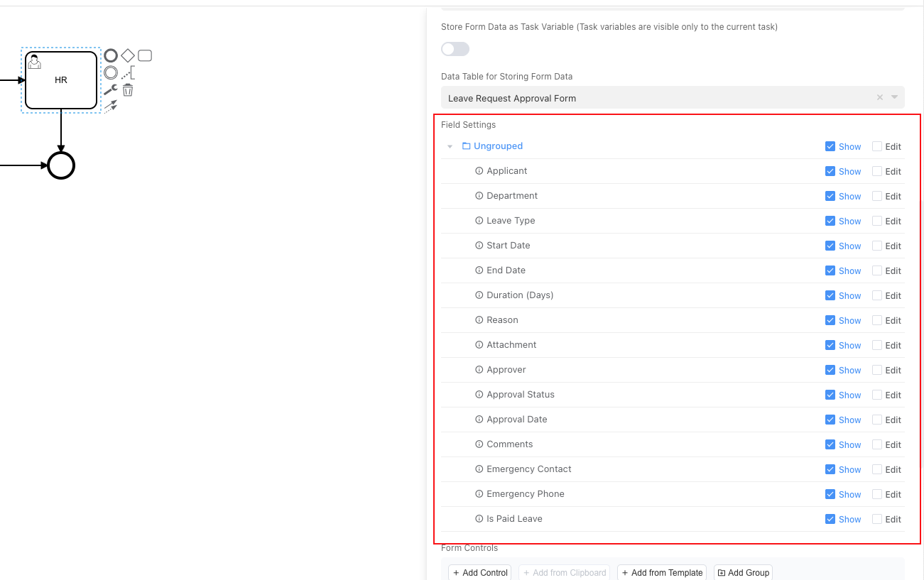Click the Add Group button

point(743,572)
